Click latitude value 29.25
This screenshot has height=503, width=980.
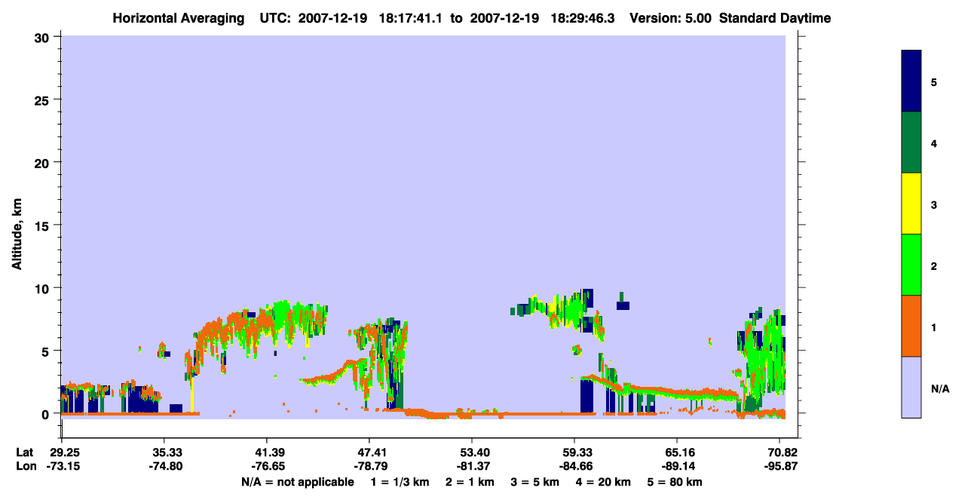coord(63,452)
